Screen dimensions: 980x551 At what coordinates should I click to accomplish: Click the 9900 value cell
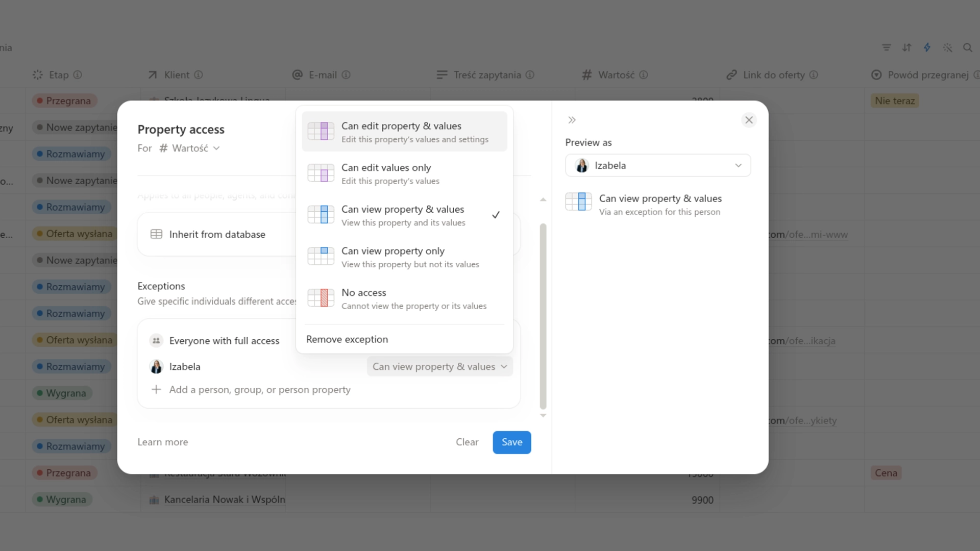coord(647,500)
